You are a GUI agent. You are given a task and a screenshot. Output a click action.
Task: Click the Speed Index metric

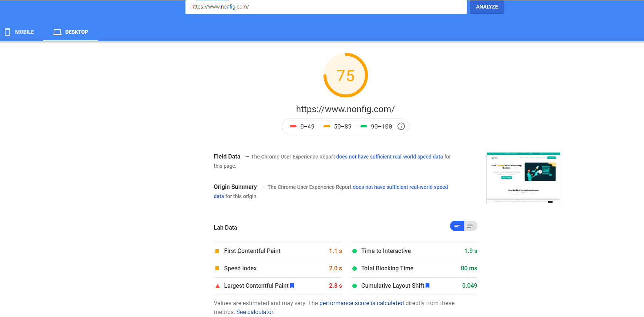[x=278, y=268]
